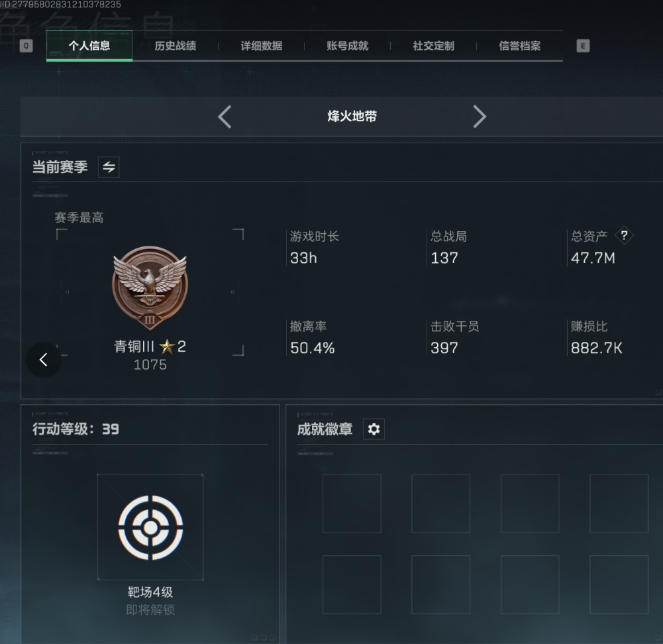Select the 个人信息 tab
The width and height of the screenshot is (663, 644).
[x=89, y=46]
